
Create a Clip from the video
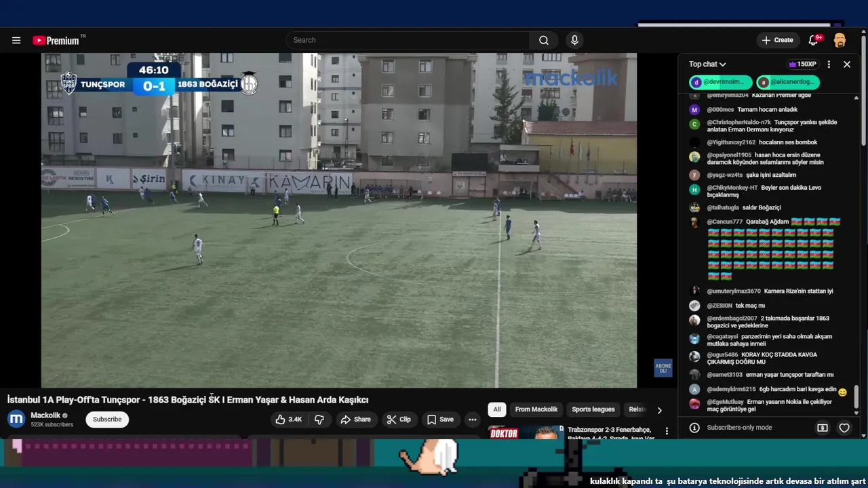399,420
